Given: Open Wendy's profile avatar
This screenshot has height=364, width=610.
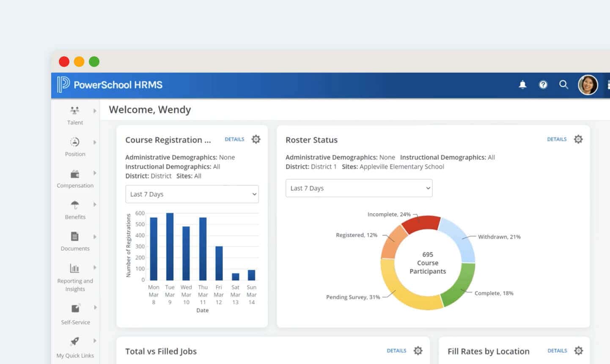Looking at the screenshot, I should click(x=588, y=85).
